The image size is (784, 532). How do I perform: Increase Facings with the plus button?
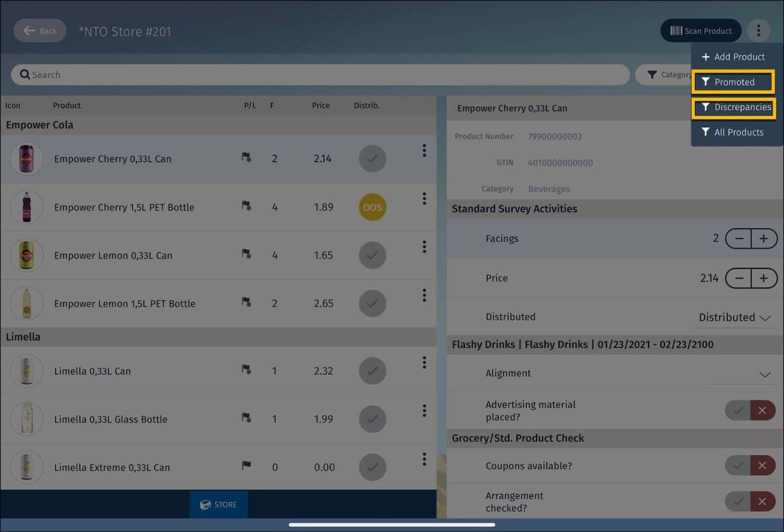[764, 239]
